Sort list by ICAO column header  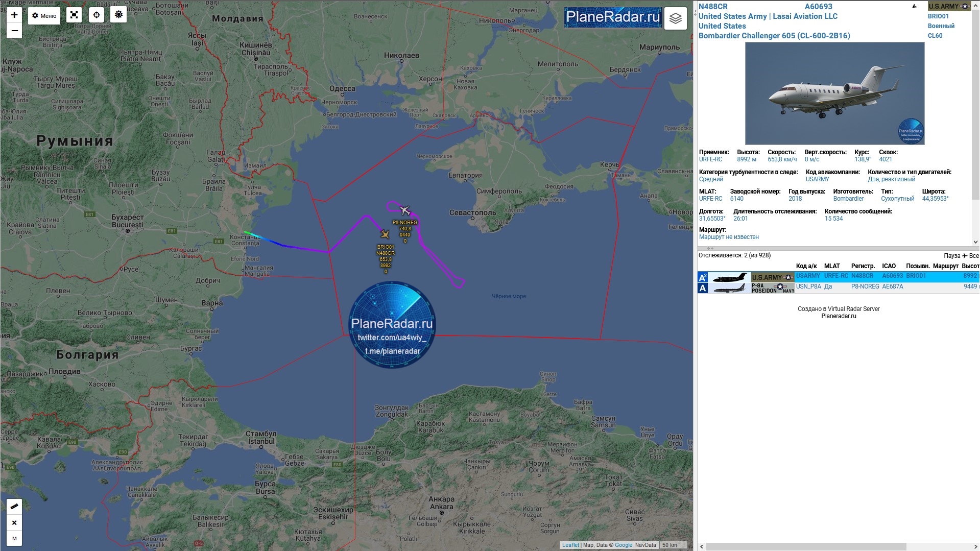(x=889, y=266)
